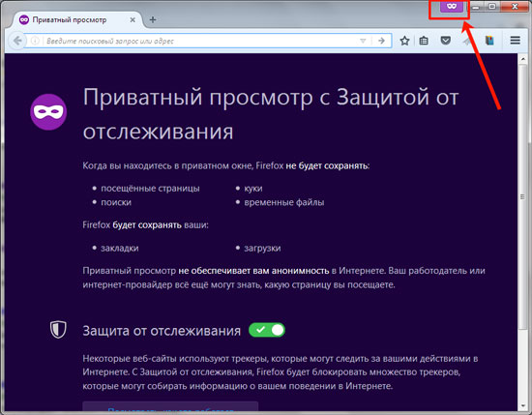Click the scrollbar down arrow

[523, 406]
